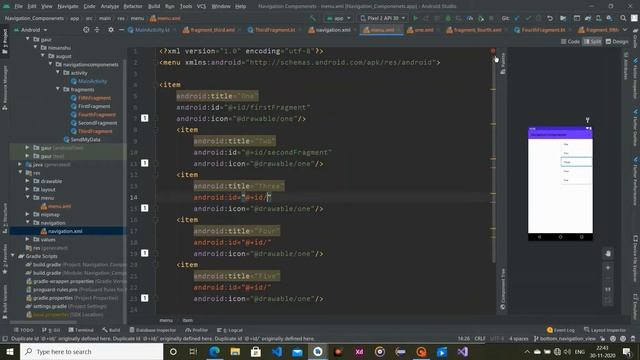
Task: Open the Pixel 2 API 30 device dropdown
Action: [x=383, y=18]
